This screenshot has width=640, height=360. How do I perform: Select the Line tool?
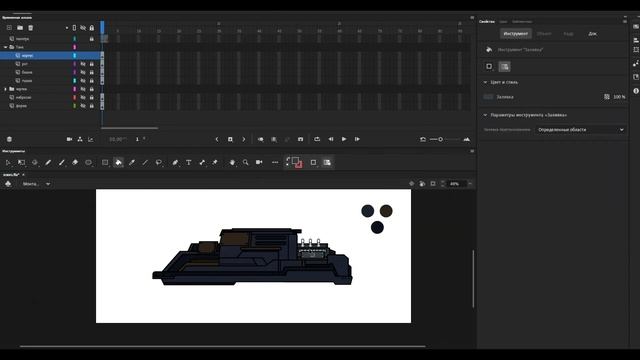(145, 162)
